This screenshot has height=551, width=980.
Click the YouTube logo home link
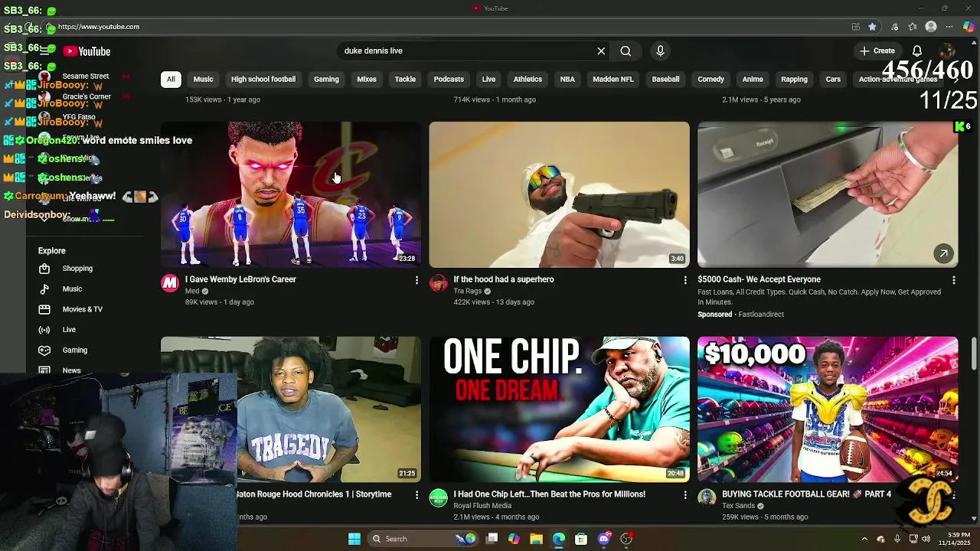click(x=87, y=51)
